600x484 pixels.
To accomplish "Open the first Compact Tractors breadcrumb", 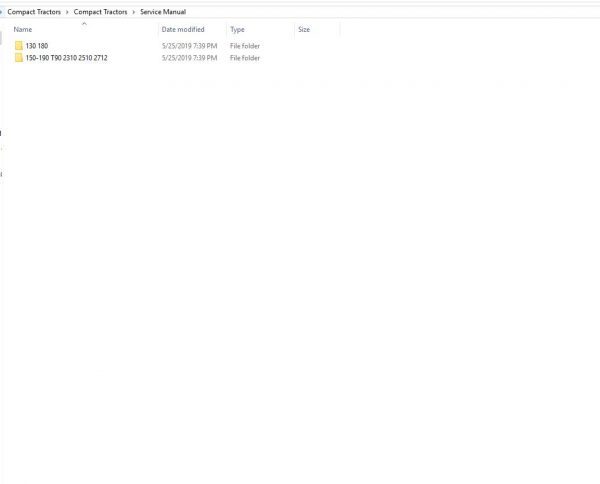I will (x=34, y=12).
